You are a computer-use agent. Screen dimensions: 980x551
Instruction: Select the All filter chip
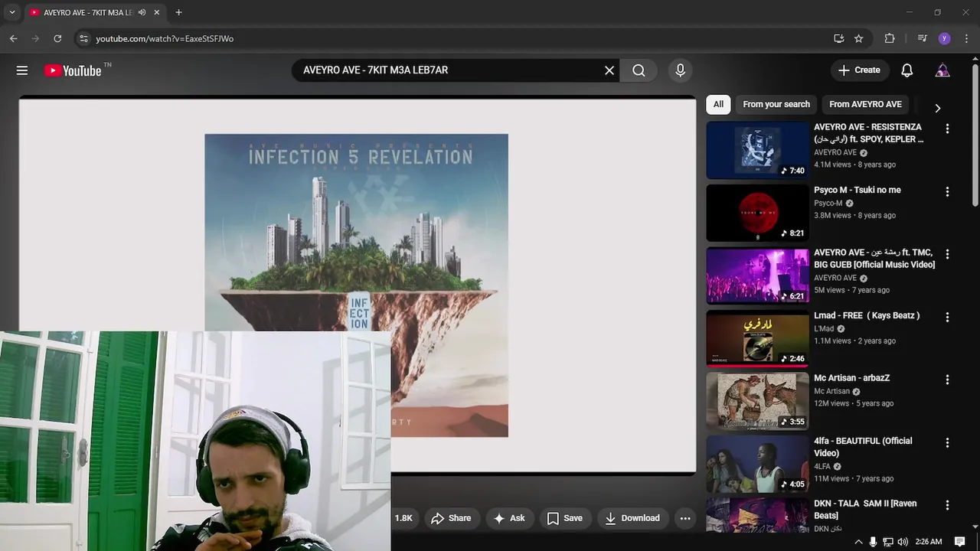click(718, 104)
